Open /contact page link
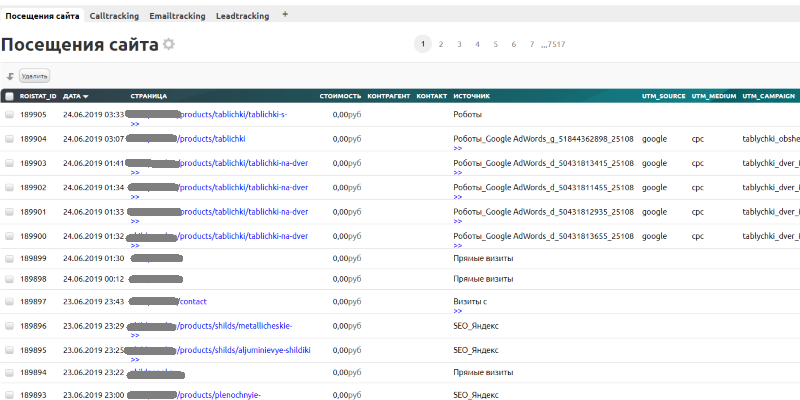 tap(192, 302)
